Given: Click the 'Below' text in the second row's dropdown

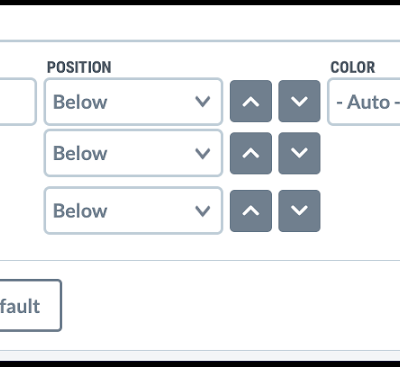Looking at the screenshot, I should (x=80, y=153).
